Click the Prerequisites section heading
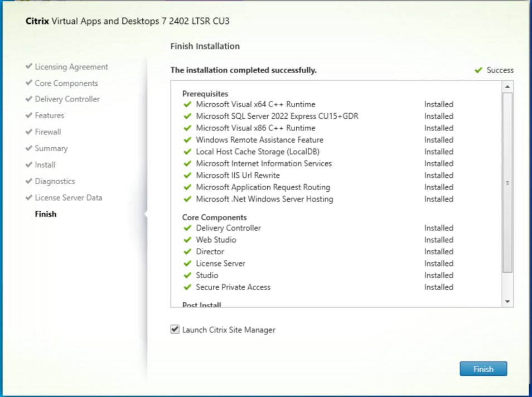Screen dimensions: 532x397 (x=205, y=94)
